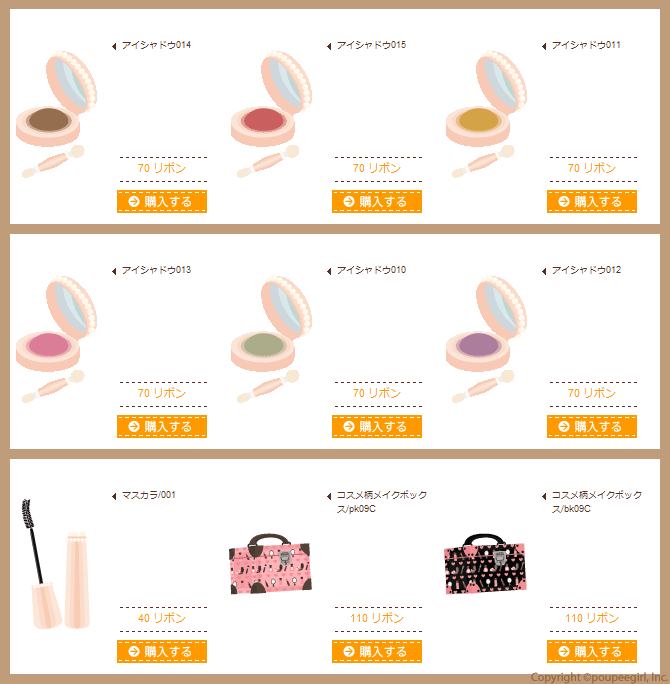Viewport: 670px width, 684px height.
Task: Buy the コスメ柄メイクボックス/bk09C item
Action: (592, 651)
